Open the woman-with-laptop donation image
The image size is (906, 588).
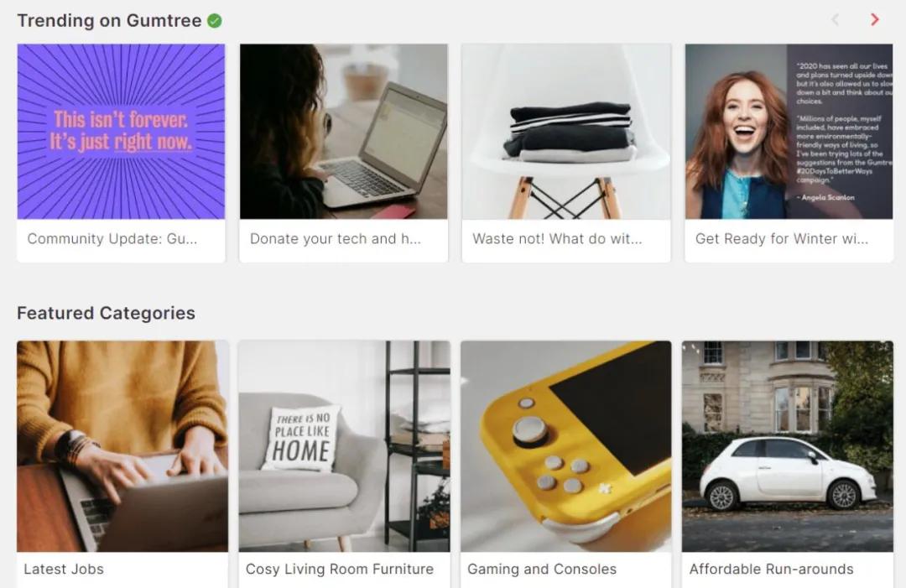coord(344,132)
